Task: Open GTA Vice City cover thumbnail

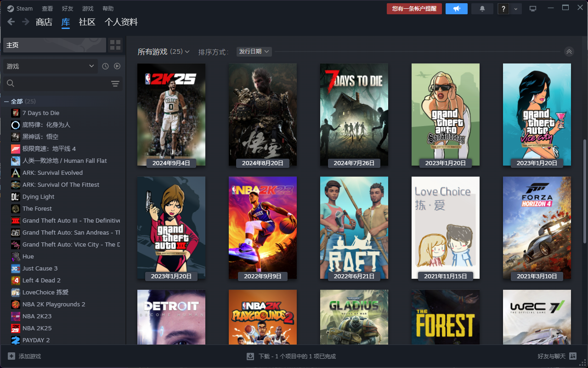Action: click(x=537, y=115)
